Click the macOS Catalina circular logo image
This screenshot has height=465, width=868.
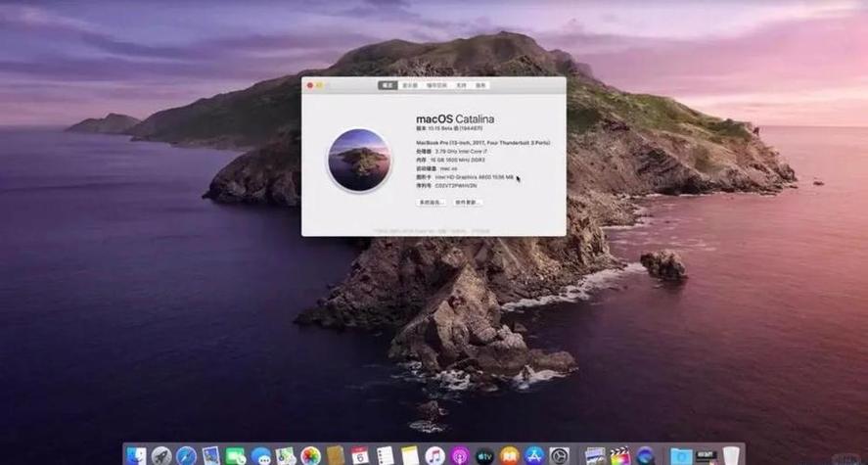tap(359, 160)
